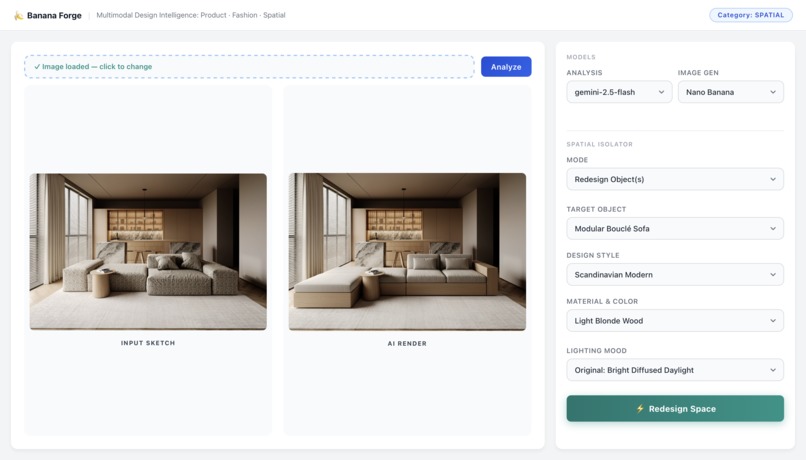Click the Redesign Space button label

tap(682, 409)
